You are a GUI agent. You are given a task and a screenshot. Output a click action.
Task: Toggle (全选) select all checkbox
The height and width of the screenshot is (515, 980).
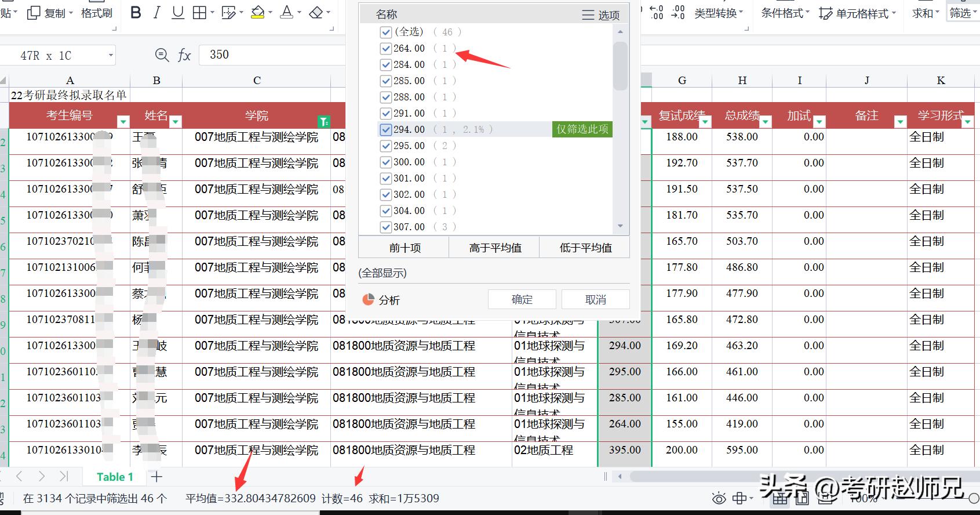386,32
